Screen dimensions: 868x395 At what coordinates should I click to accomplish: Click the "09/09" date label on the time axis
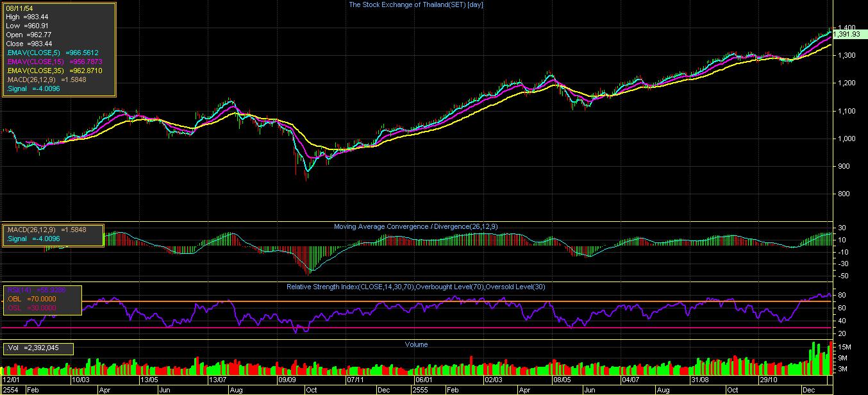click(287, 380)
